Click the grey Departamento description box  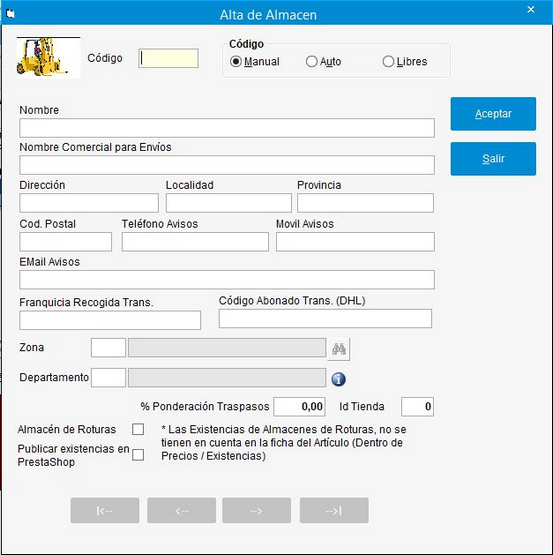click(227, 378)
